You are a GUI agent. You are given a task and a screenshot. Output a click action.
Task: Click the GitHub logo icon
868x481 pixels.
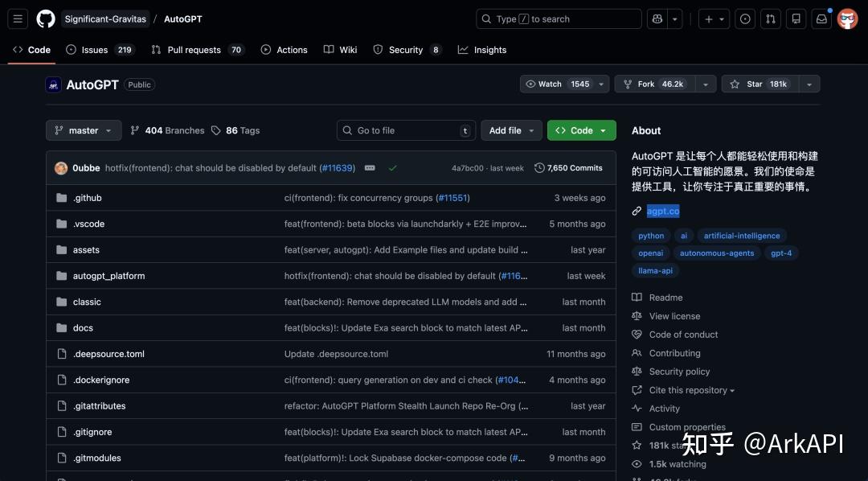tap(46, 18)
